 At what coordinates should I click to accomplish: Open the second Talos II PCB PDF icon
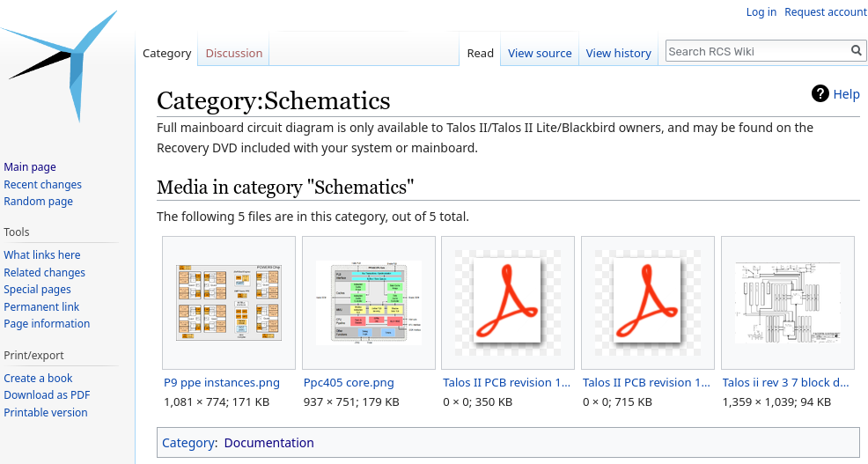click(x=647, y=302)
